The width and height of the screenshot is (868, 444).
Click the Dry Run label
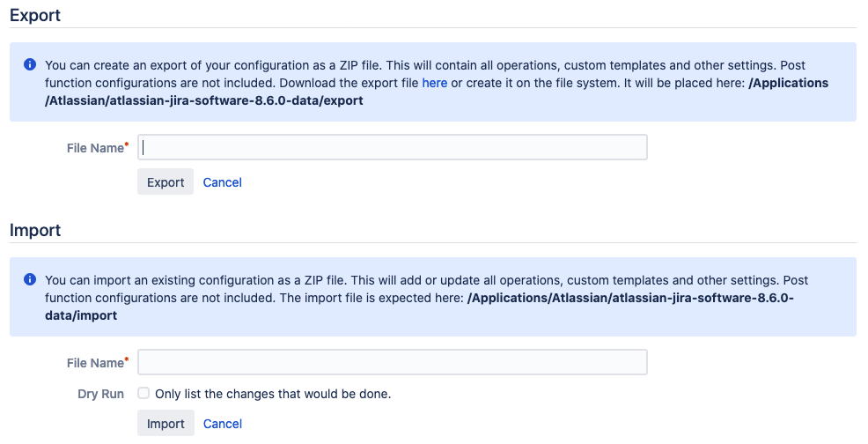point(100,394)
